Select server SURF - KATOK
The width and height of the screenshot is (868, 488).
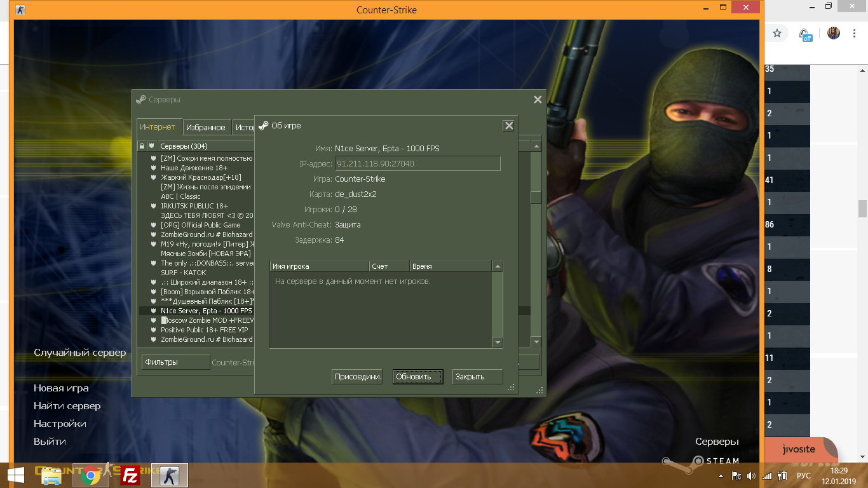click(x=184, y=273)
